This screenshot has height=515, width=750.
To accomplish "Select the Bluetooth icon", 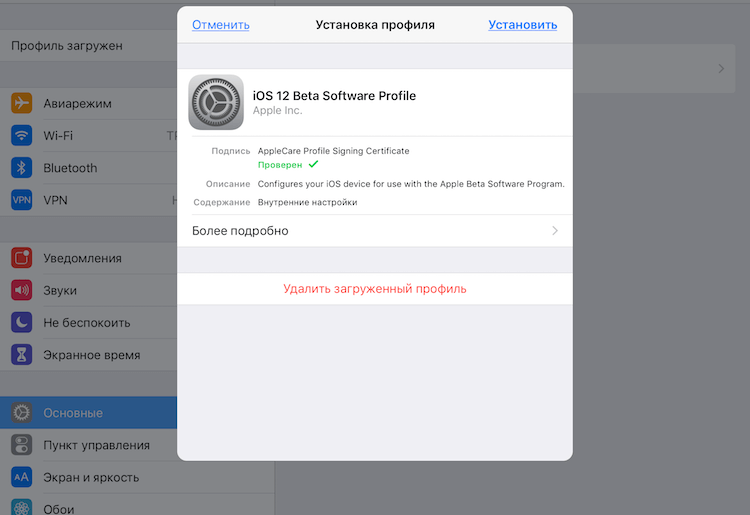I will coord(22,168).
